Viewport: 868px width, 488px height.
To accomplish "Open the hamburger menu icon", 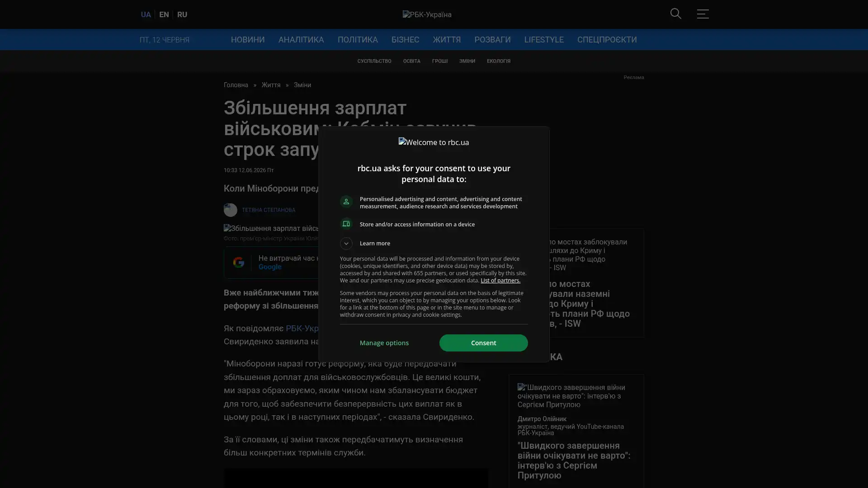I will click(703, 14).
